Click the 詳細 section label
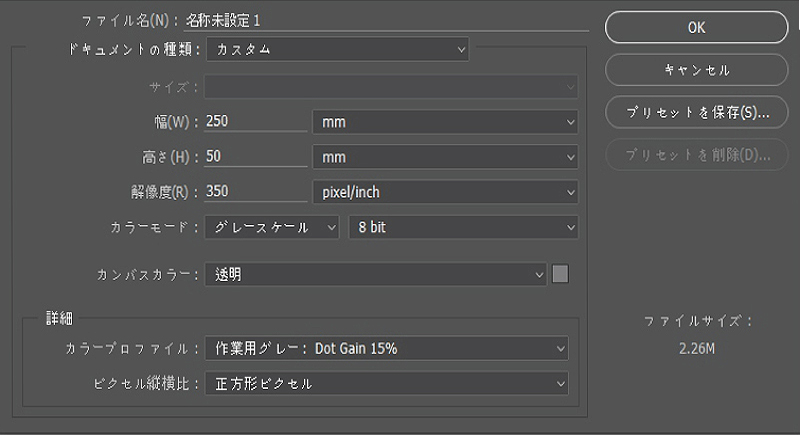 coord(60,319)
